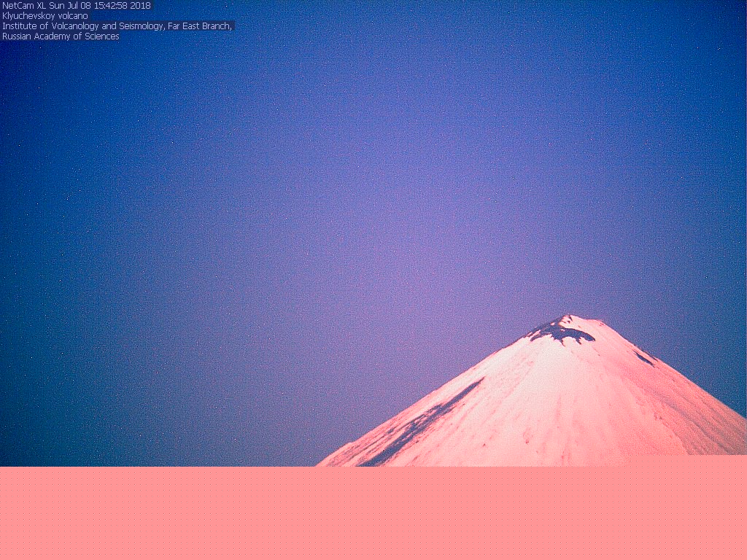This screenshot has width=747, height=560.
Task: Click the 'Klyuchevskoy volcano' caption text
Action: (45, 16)
